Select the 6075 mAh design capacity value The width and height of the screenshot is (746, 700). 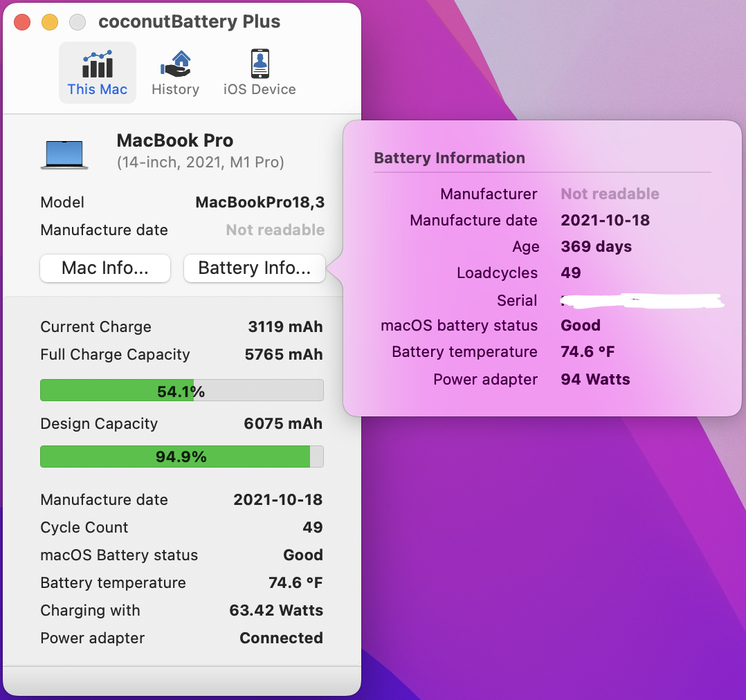pos(283,424)
